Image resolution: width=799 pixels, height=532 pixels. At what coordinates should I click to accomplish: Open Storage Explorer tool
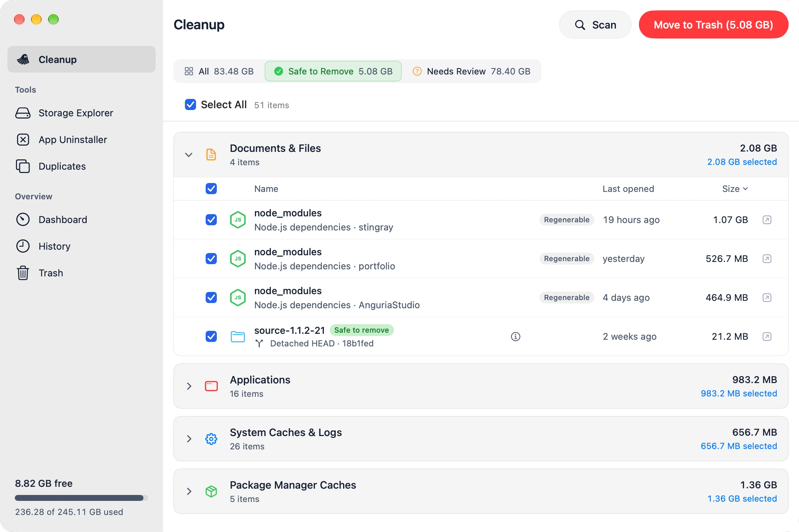coord(82,113)
